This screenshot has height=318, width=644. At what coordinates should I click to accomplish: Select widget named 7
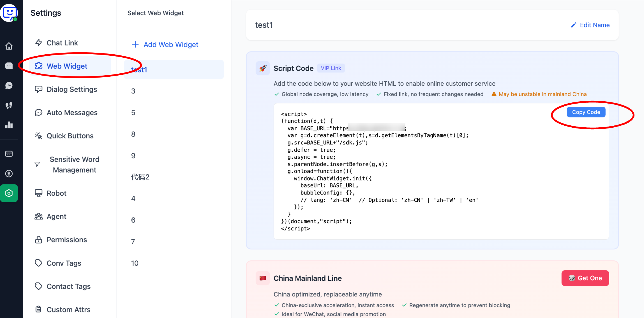pos(174,242)
